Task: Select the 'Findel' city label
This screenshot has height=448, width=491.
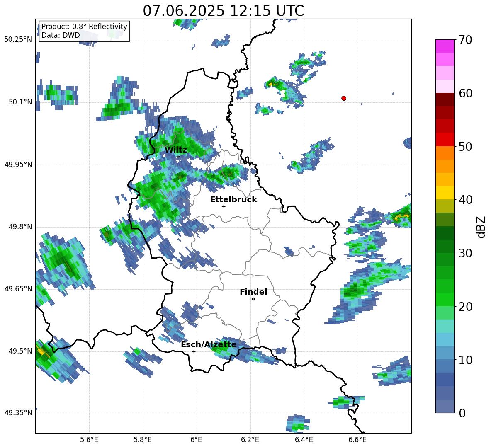Action: pyautogui.click(x=253, y=292)
